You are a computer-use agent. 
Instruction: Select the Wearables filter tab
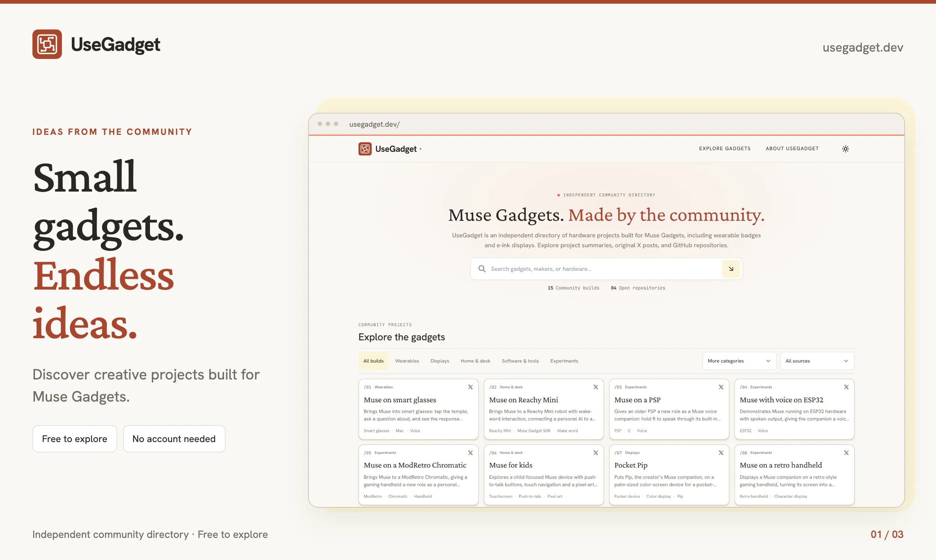407,361
